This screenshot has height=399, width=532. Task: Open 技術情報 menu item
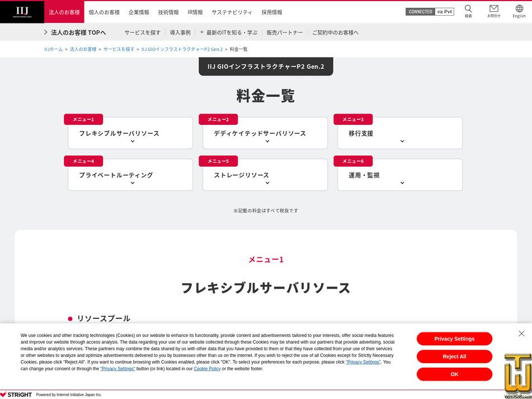168,12
